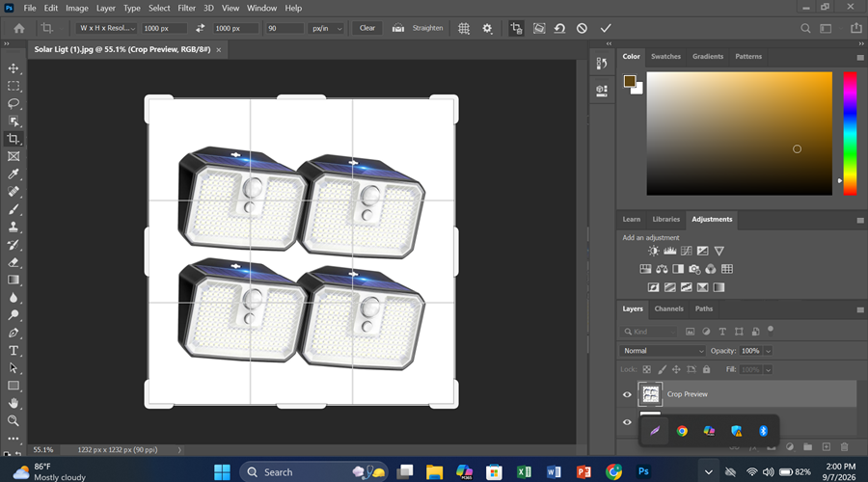
Task: Open the Adjustments panel menu
Action: 860,220
